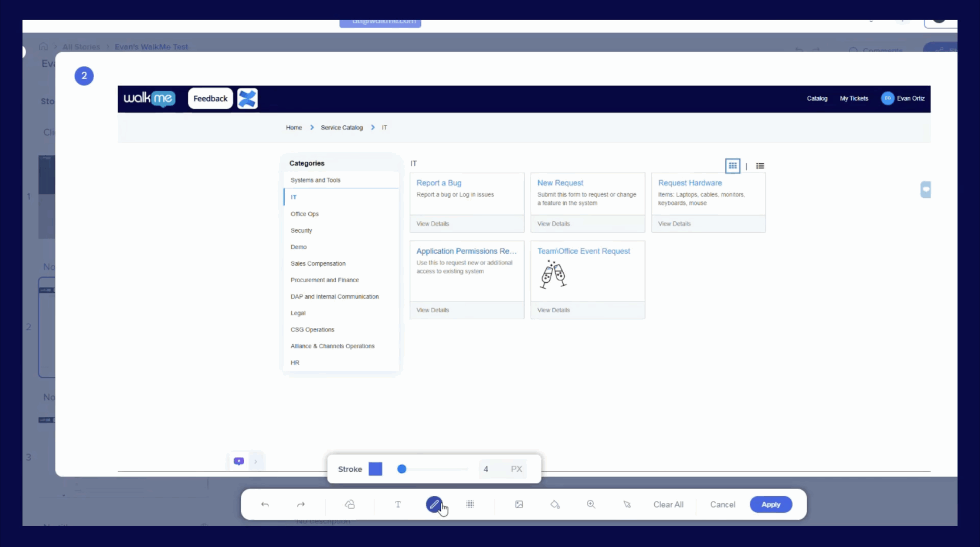Click the undo arrow in toolbar
The image size is (980, 547).
(265, 505)
